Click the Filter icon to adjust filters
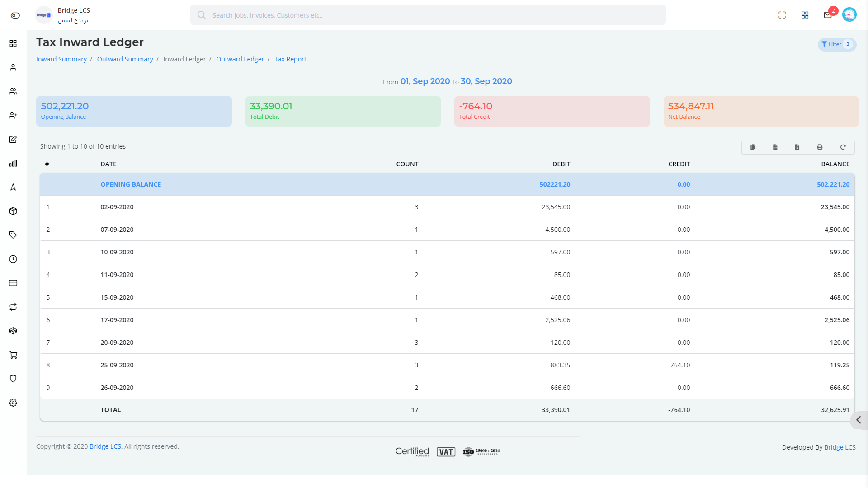 pyautogui.click(x=825, y=43)
